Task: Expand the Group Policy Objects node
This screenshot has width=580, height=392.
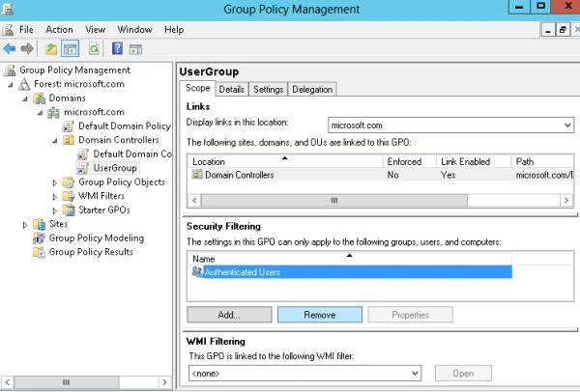Action: (55, 182)
